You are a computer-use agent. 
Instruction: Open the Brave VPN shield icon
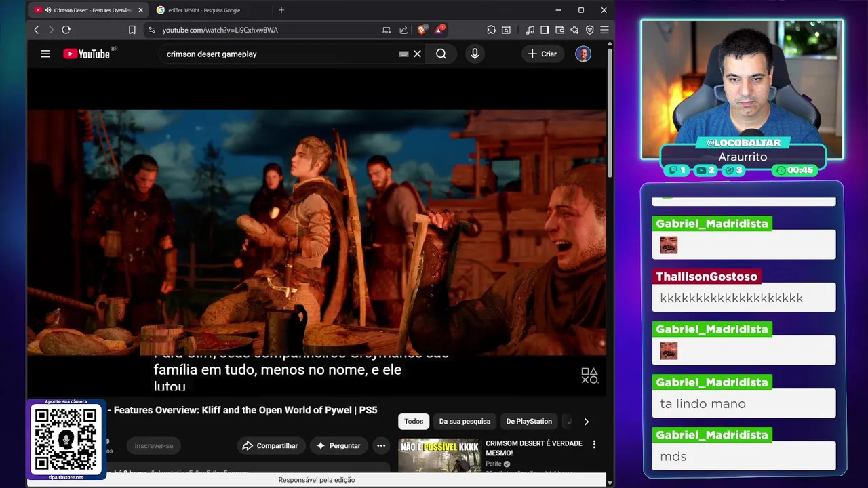click(589, 30)
